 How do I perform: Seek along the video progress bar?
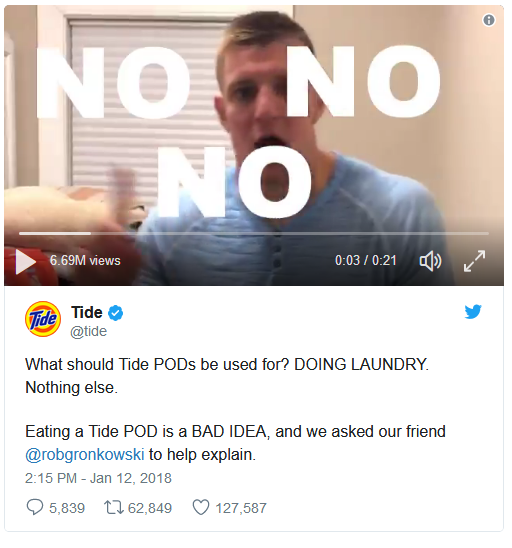[254, 233]
